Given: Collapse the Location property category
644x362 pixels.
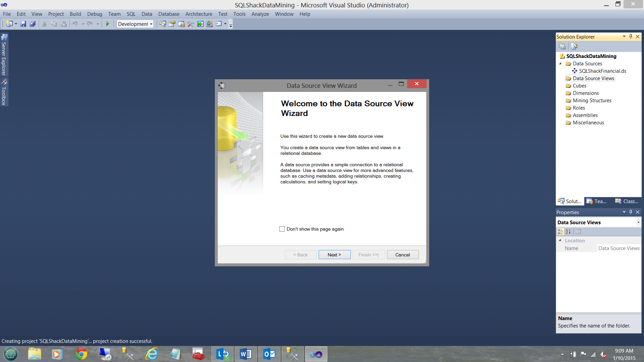Looking at the screenshot, I should pyautogui.click(x=560, y=240).
